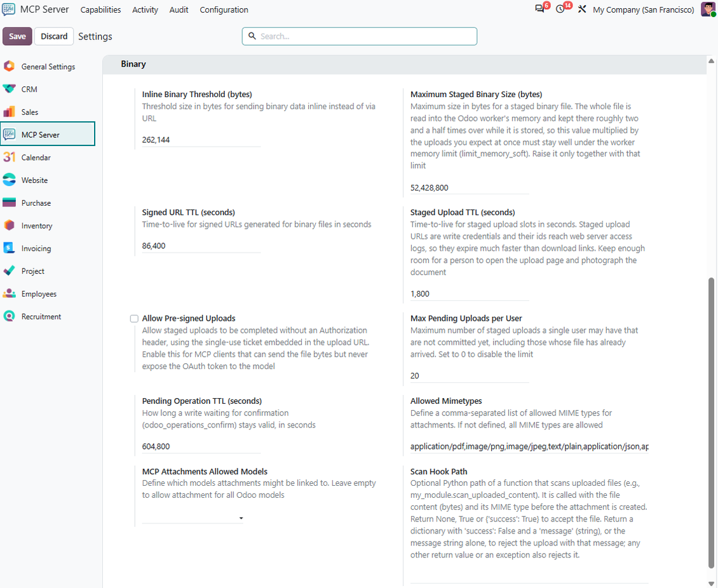718x588 pixels.
Task: Click the debug tools wrench icon
Action: pos(582,9)
